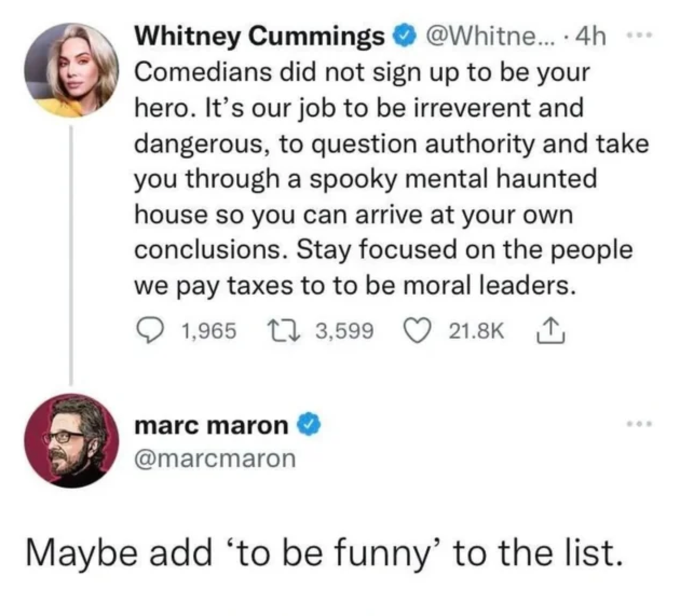Share the tweet using the upload arrow icon
The height and width of the screenshot is (616, 680).
click(x=550, y=330)
